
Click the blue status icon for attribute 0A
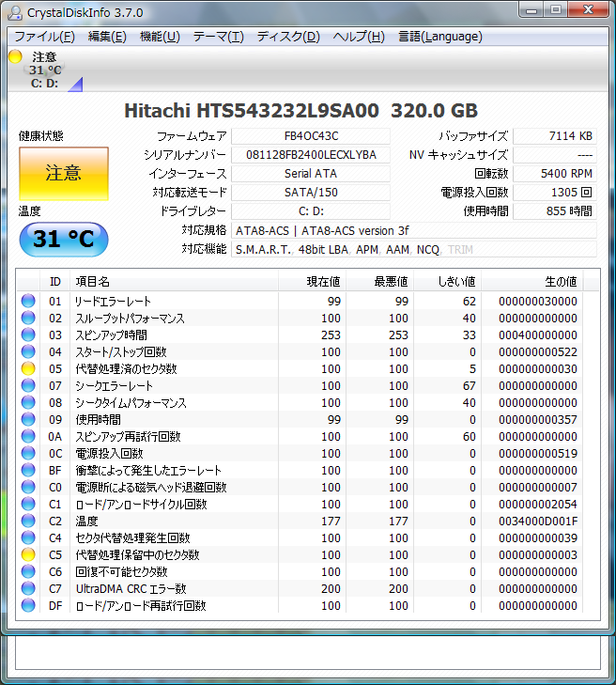click(x=28, y=437)
